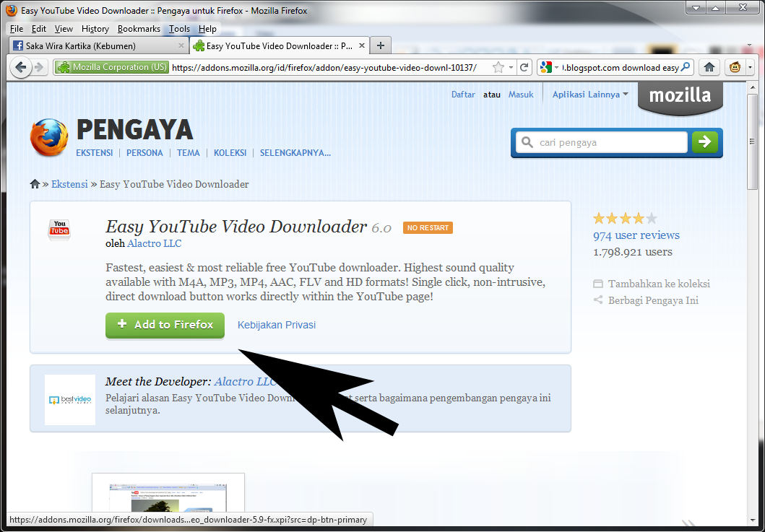The image size is (765, 532).
Task: Click the home icon in the breadcrumb
Action: click(x=35, y=184)
